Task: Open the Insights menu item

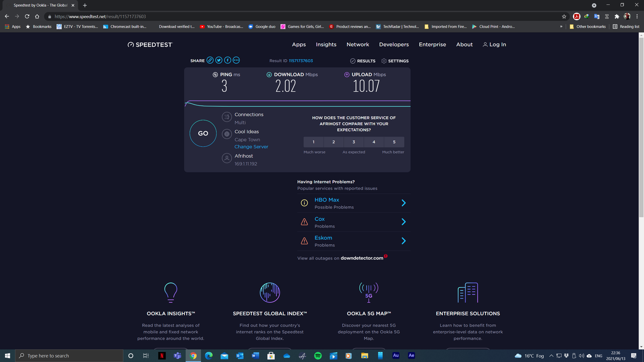Action: (x=326, y=45)
